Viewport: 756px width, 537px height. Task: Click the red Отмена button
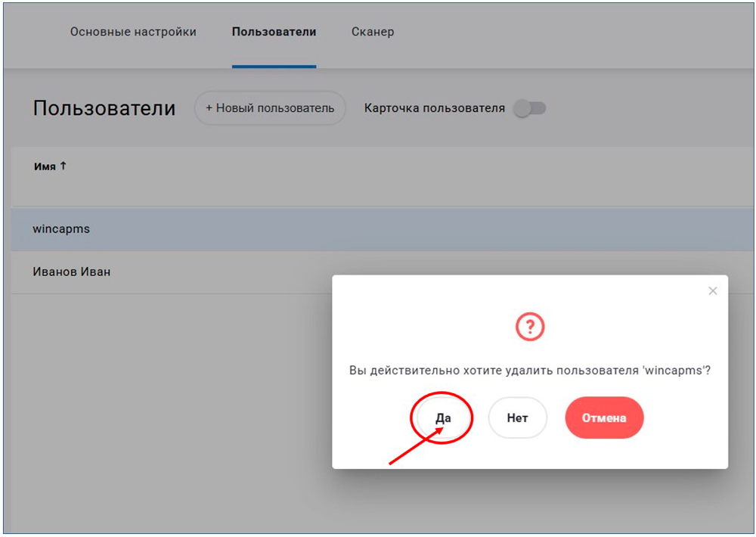coord(604,417)
